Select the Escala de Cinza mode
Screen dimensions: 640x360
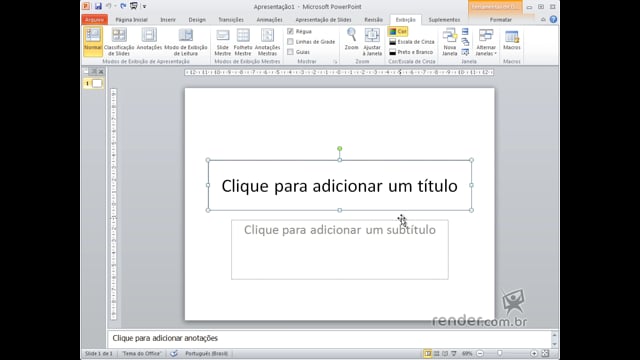point(411,42)
